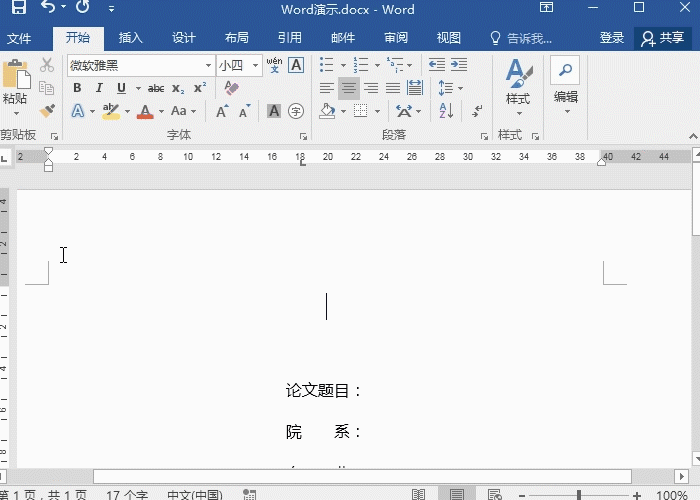The width and height of the screenshot is (700, 500).
Task: Collapse the ribbon with the chevron
Action: point(693,136)
